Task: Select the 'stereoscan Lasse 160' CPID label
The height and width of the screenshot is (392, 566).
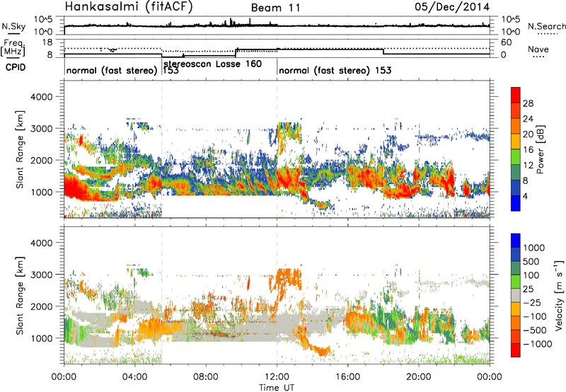Action: click(x=213, y=64)
